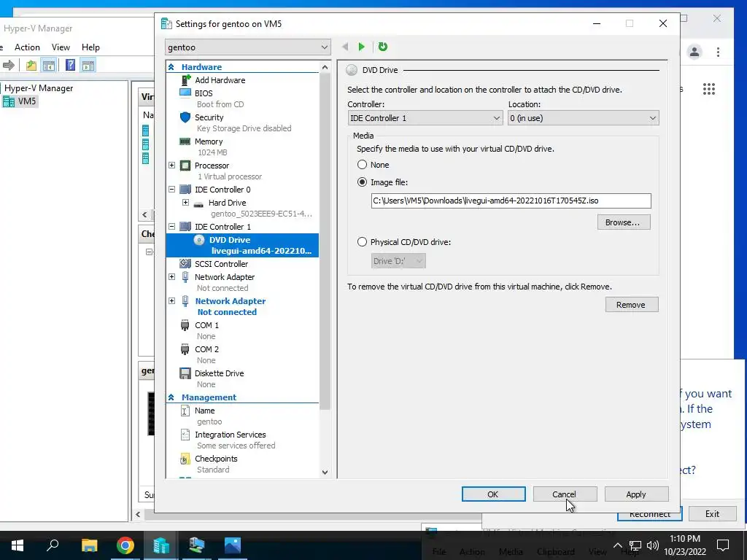The width and height of the screenshot is (747, 560).
Task: Click the grayed back navigation arrow
Action: pyautogui.click(x=345, y=47)
